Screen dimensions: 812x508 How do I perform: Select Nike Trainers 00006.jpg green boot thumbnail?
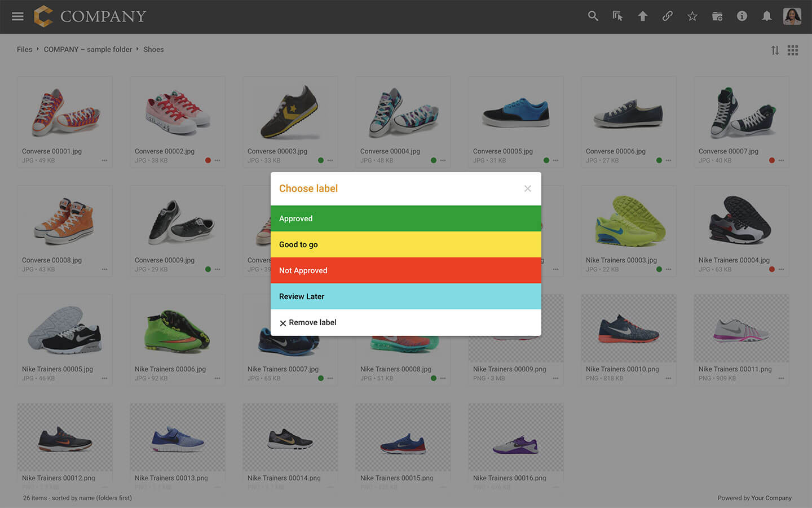[x=178, y=329]
